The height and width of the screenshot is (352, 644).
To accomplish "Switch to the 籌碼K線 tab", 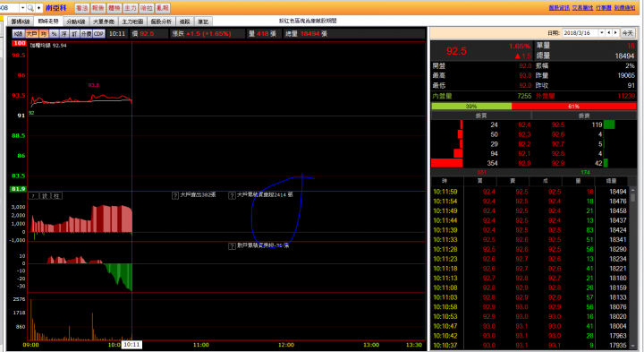I will coord(21,21).
